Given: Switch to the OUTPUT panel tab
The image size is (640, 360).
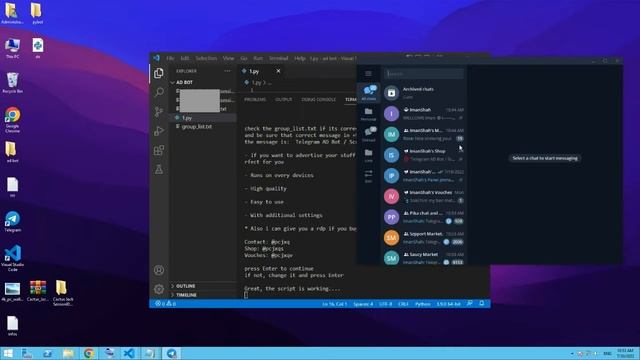Looking at the screenshot, I should click(284, 100).
